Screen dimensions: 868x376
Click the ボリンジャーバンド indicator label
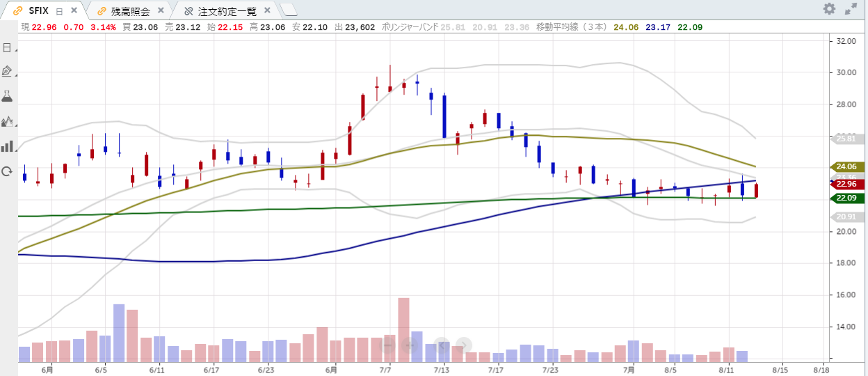coord(410,28)
